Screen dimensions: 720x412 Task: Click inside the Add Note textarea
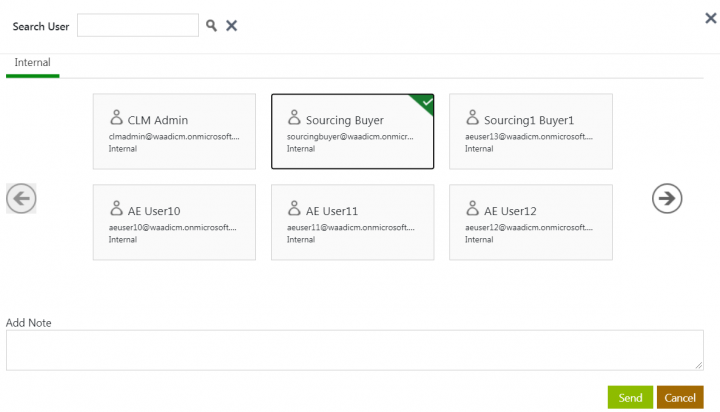tap(354, 350)
